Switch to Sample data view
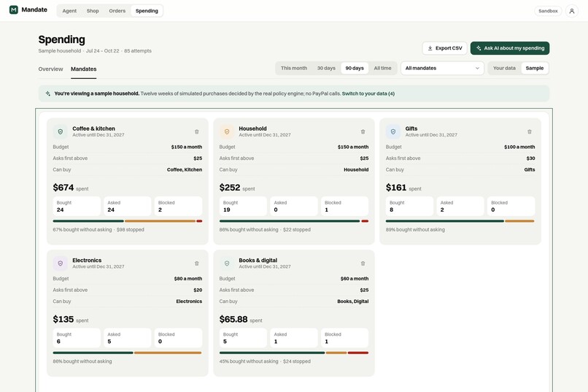This screenshot has height=392, width=588. 534,69
